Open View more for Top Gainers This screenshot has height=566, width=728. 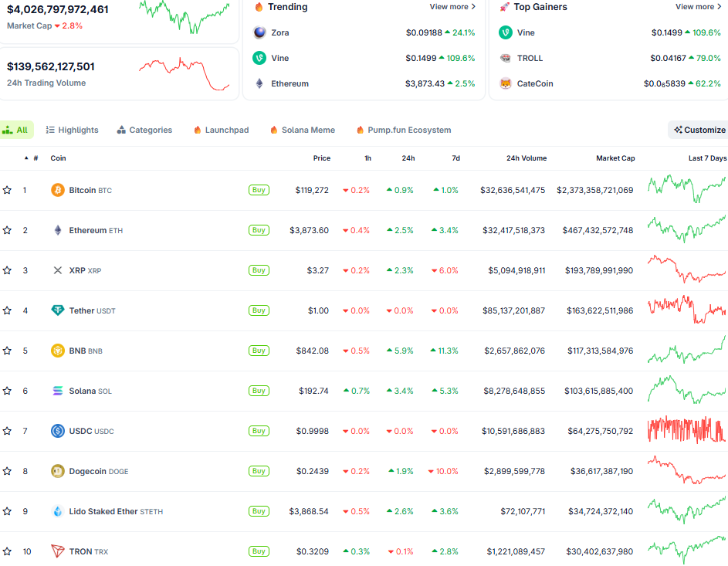click(698, 7)
